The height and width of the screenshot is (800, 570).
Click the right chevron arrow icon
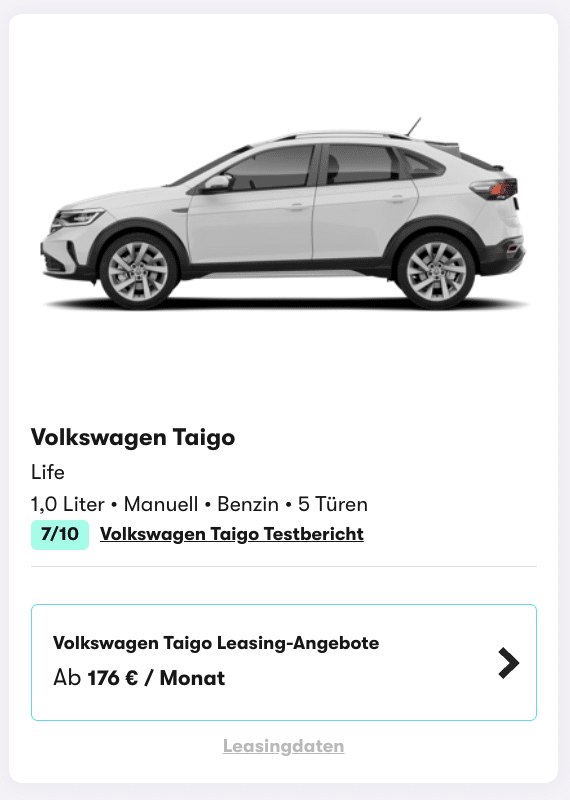pyautogui.click(x=508, y=663)
